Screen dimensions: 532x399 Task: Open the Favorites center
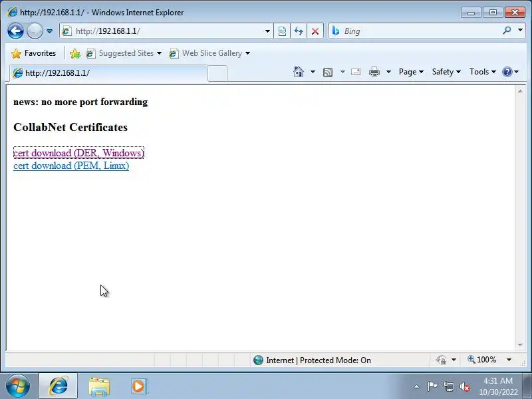[34, 53]
